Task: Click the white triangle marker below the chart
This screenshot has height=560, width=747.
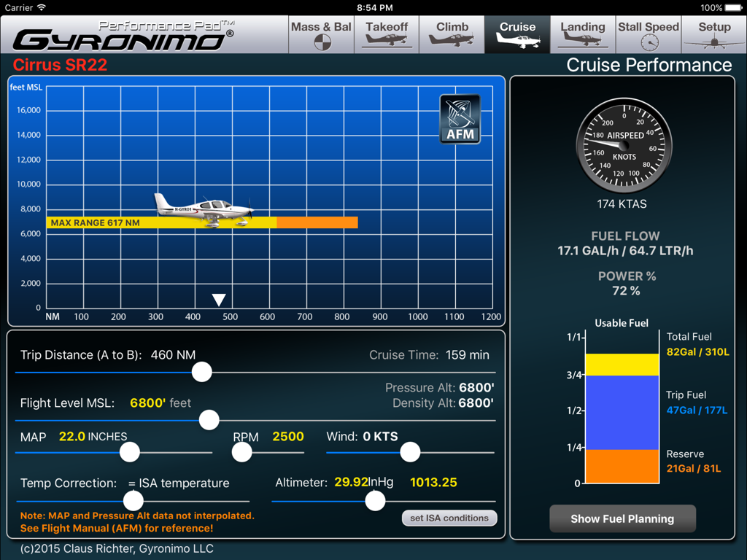Action: click(x=217, y=297)
